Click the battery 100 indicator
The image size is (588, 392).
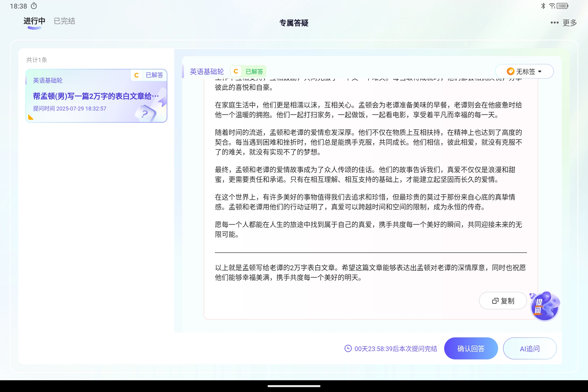click(x=563, y=6)
